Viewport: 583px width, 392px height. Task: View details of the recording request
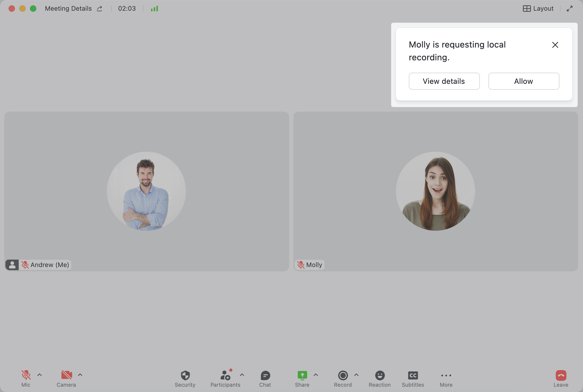(x=444, y=81)
